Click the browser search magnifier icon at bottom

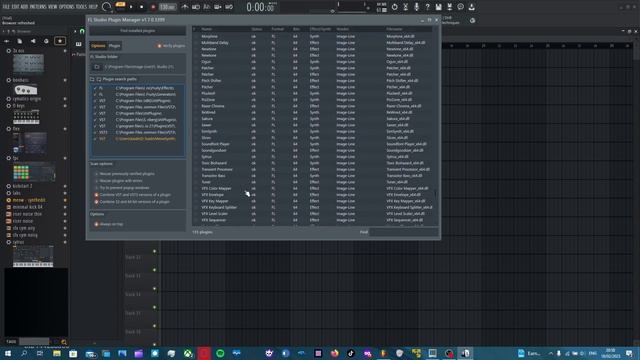click(x=64, y=342)
